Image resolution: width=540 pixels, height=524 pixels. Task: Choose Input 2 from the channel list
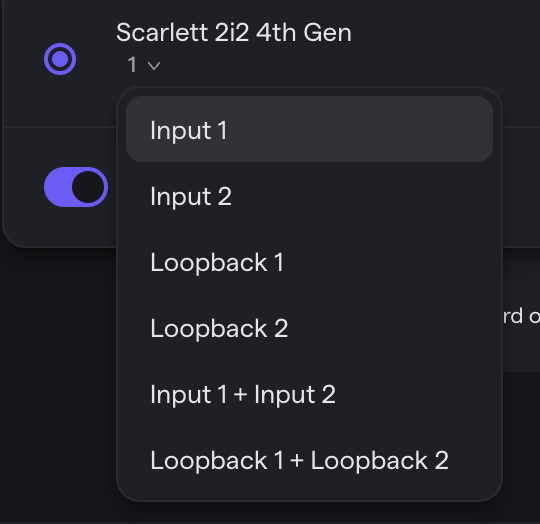[309, 196]
